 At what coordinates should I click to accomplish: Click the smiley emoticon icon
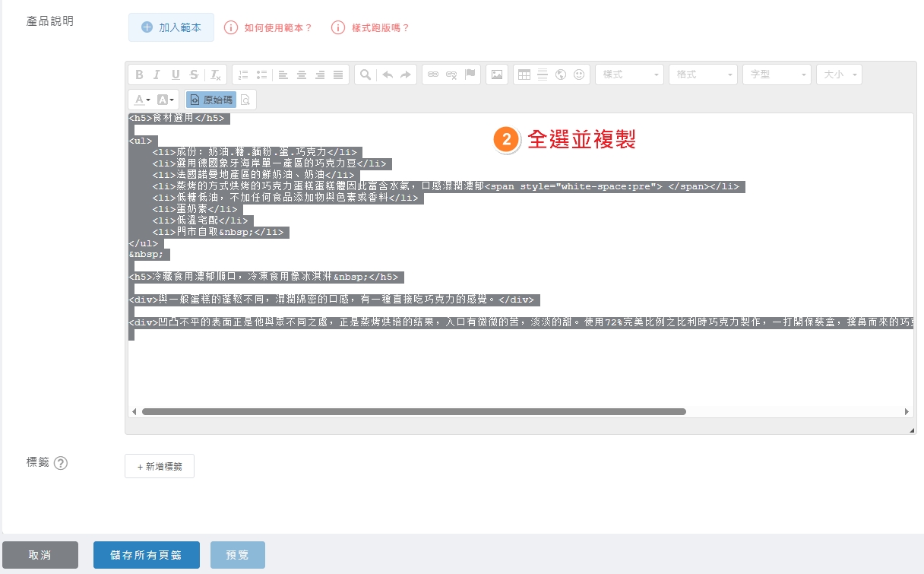(580, 75)
